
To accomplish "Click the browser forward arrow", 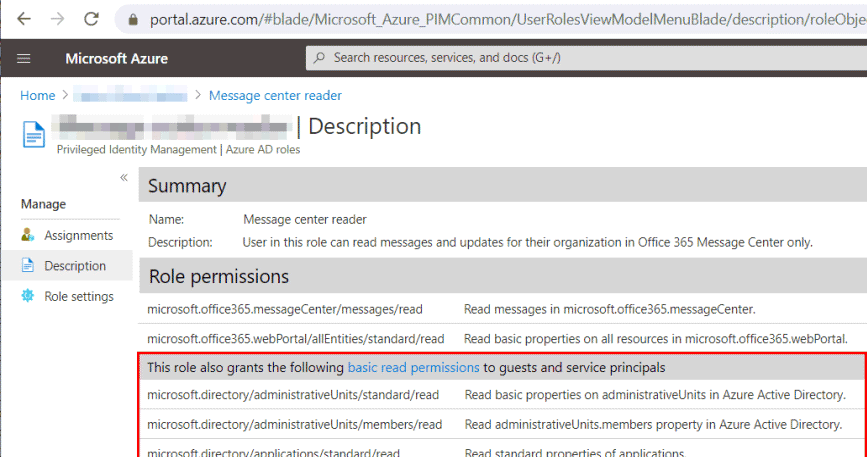I will 57,19.
